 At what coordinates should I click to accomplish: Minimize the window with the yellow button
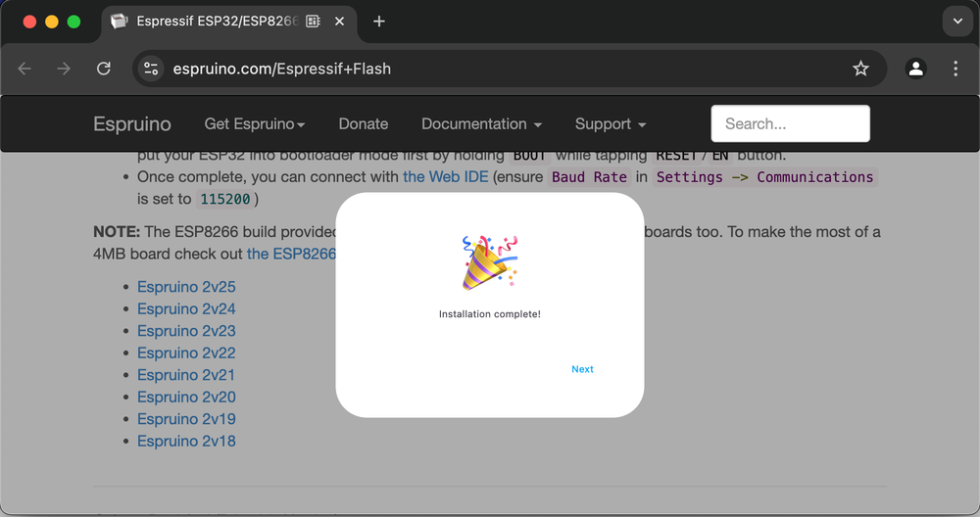tap(52, 22)
